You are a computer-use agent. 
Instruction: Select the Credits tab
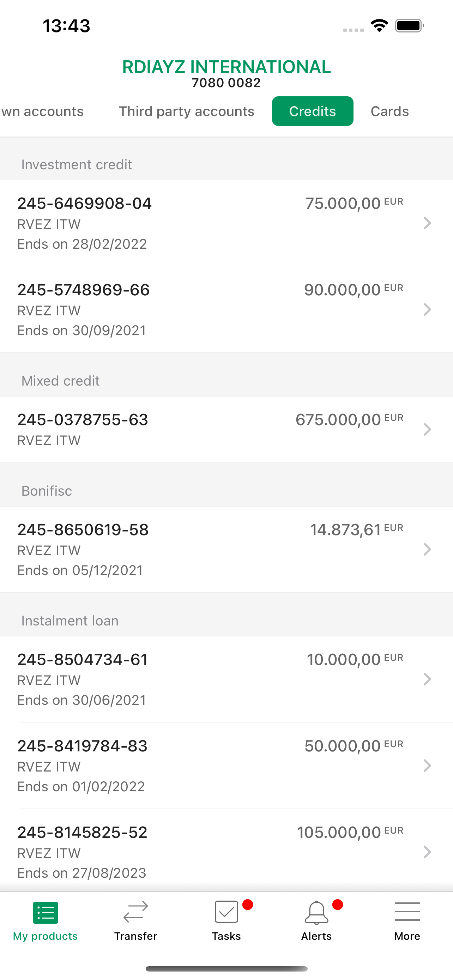coord(312,111)
